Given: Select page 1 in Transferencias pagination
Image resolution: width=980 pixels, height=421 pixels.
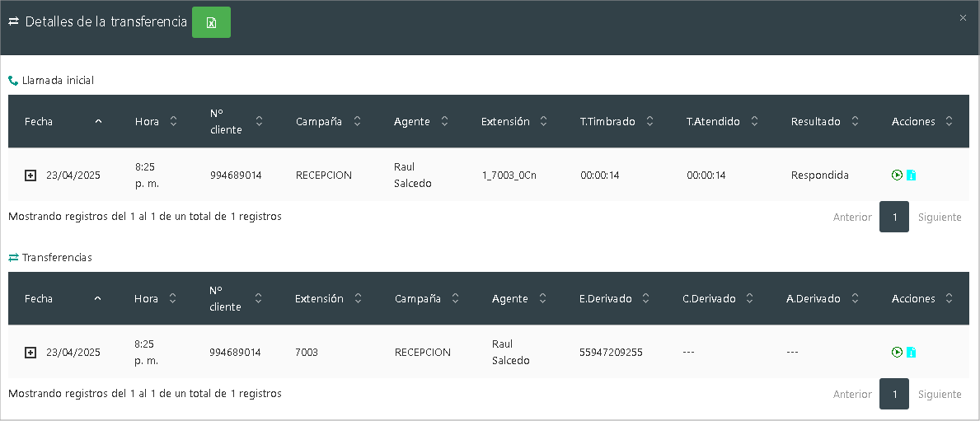Looking at the screenshot, I should pyautogui.click(x=894, y=395).
